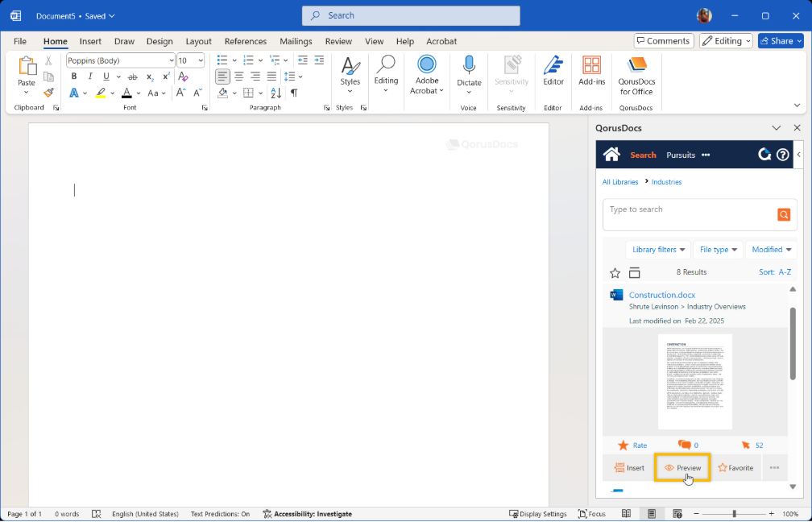Open the Construction.docx link

(x=662, y=295)
